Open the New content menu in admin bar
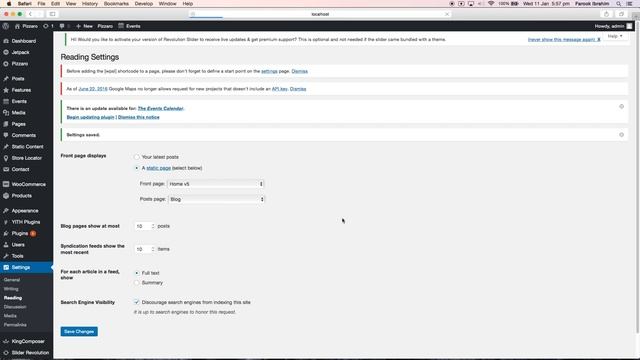The width and height of the screenshot is (640, 360). (84, 26)
